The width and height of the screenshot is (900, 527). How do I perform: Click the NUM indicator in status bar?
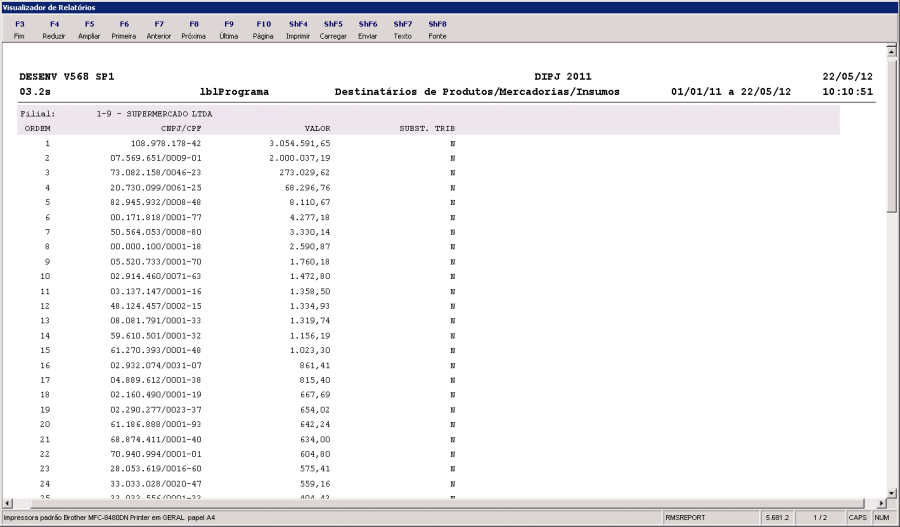[x=882, y=517]
